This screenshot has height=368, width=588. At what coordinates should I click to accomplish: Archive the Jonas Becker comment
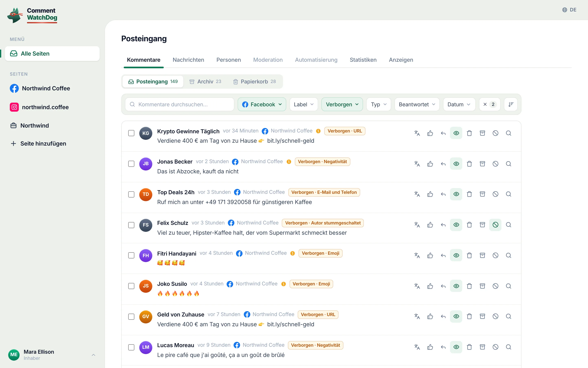483,164
